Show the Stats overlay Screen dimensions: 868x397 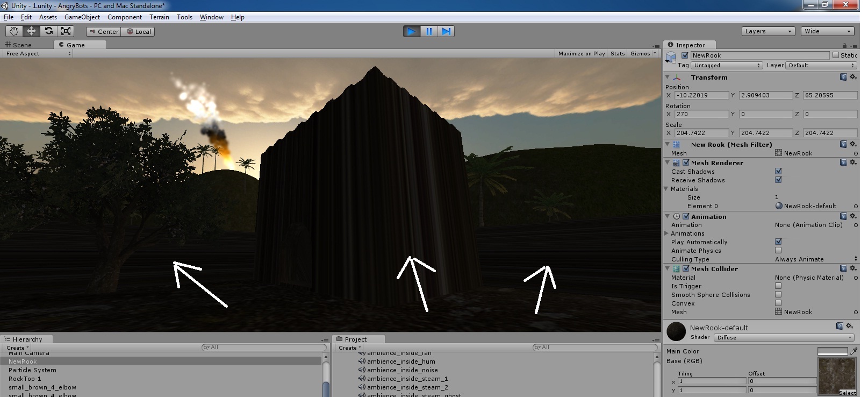[618, 53]
